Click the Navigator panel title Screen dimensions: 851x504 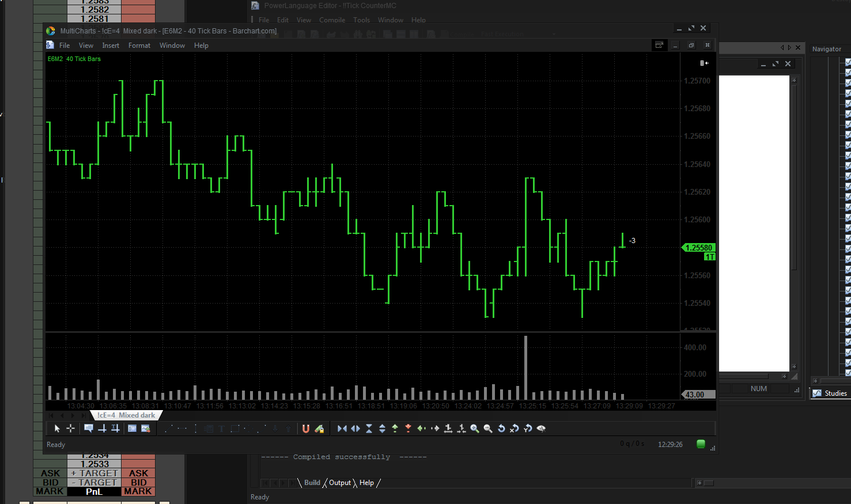tap(827, 50)
